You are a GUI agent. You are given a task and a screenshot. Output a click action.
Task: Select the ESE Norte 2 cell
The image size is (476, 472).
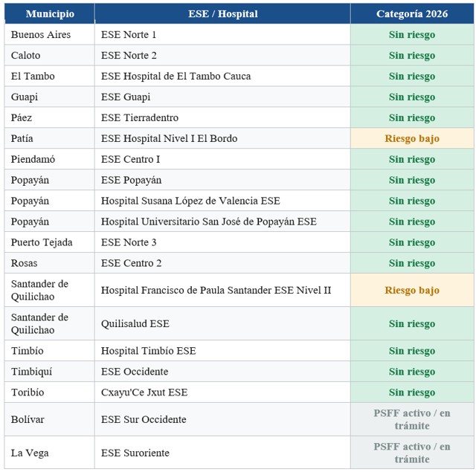(x=222, y=56)
